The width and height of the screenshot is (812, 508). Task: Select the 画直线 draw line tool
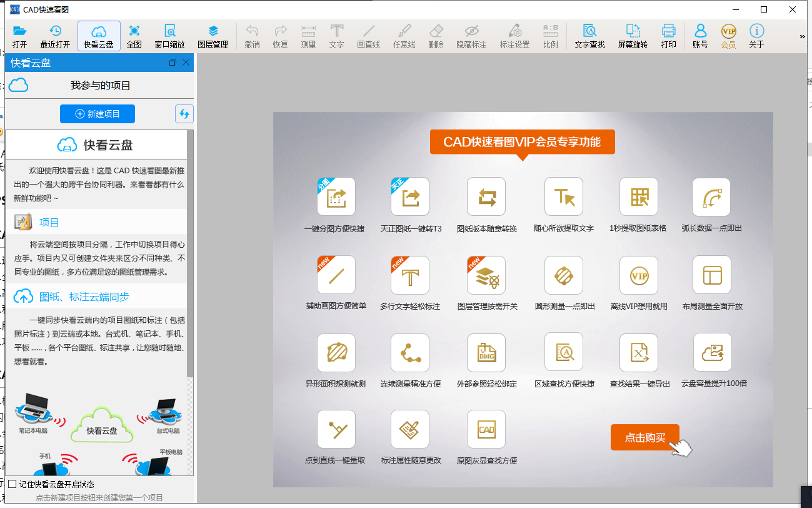368,36
